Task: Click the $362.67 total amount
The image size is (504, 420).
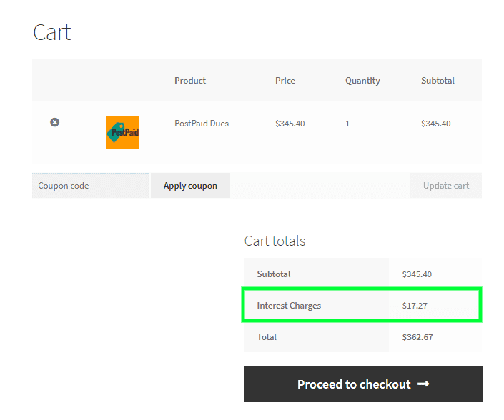Action: click(417, 337)
